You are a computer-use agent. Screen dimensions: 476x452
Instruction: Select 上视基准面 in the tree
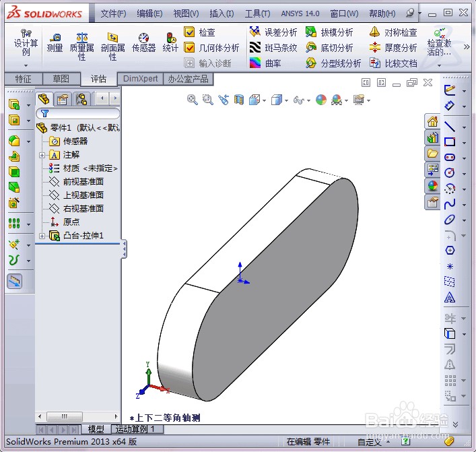point(76,195)
